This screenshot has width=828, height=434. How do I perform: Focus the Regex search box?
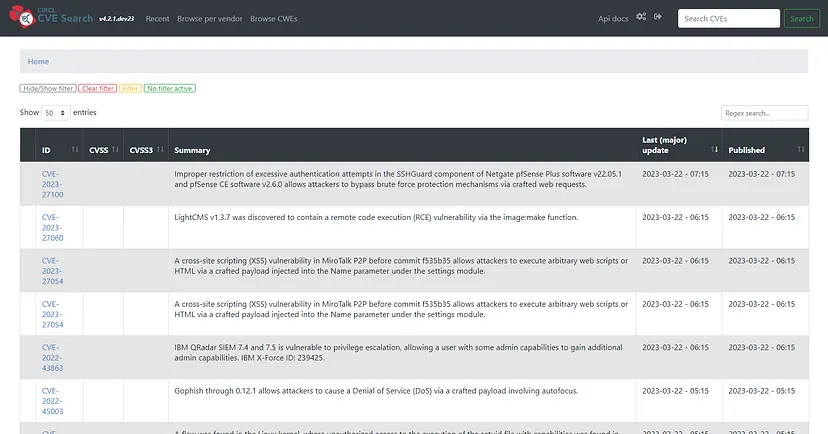(764, 113)
